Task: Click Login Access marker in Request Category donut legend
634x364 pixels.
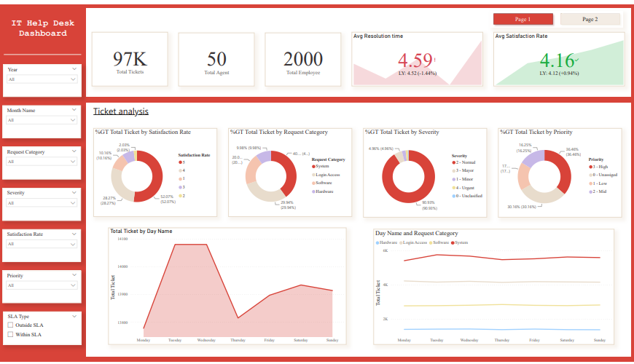Action: pos(313,175)
